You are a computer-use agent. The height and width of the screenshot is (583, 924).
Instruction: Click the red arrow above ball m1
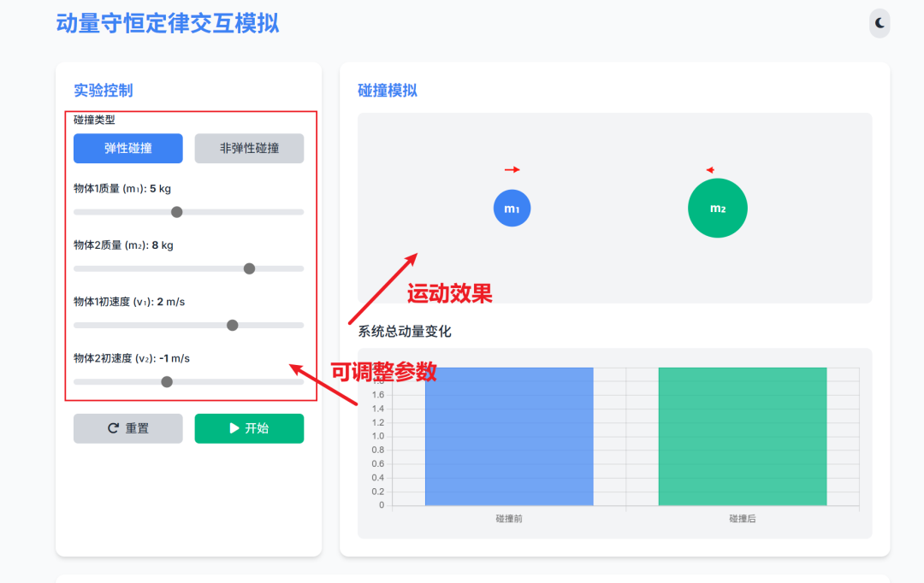click(513, 169)
